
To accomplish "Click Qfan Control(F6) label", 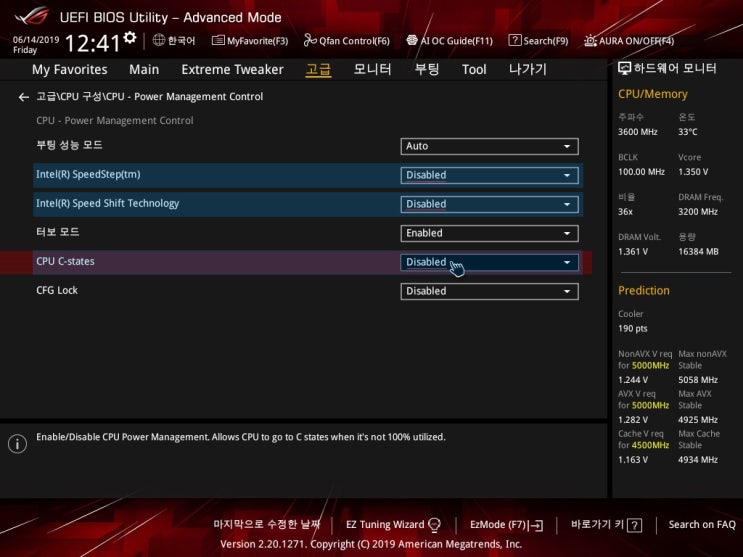I will tap(354, 41).
